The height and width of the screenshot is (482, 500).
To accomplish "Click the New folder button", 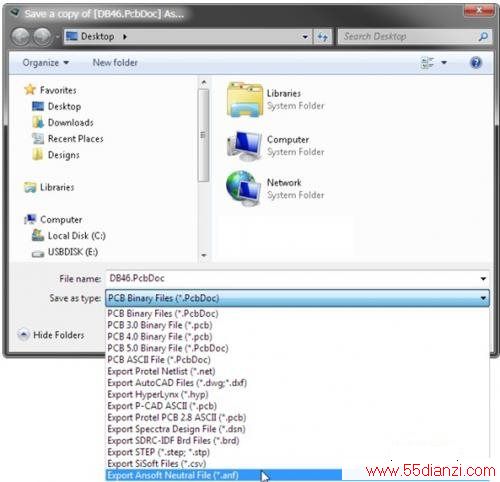I will tap(115, 62).
